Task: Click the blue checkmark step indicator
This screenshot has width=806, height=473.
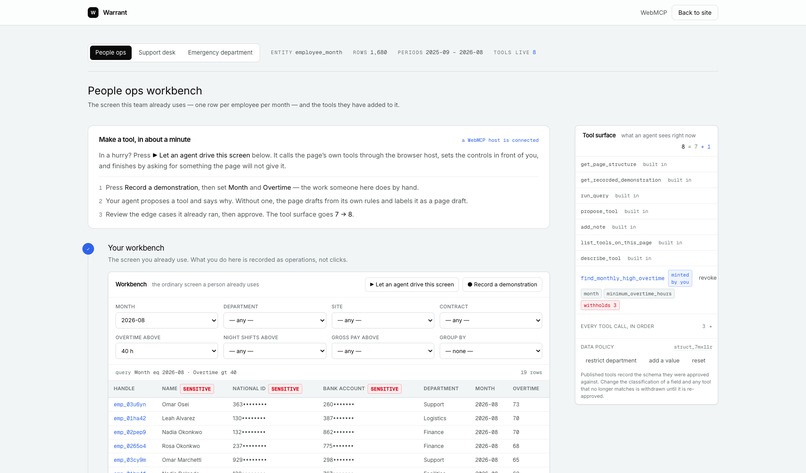Action: click(88, 249)
